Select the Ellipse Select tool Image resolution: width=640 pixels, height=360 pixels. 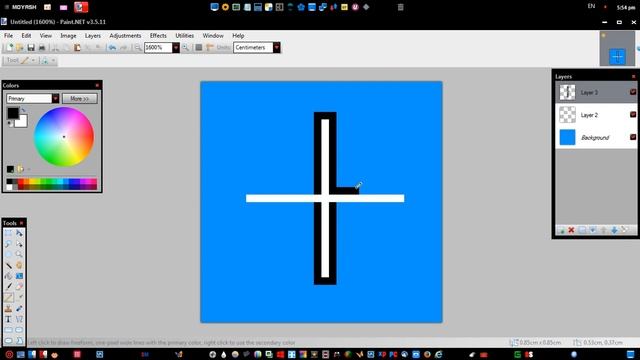pyautogui.click(x=8, y=254)
